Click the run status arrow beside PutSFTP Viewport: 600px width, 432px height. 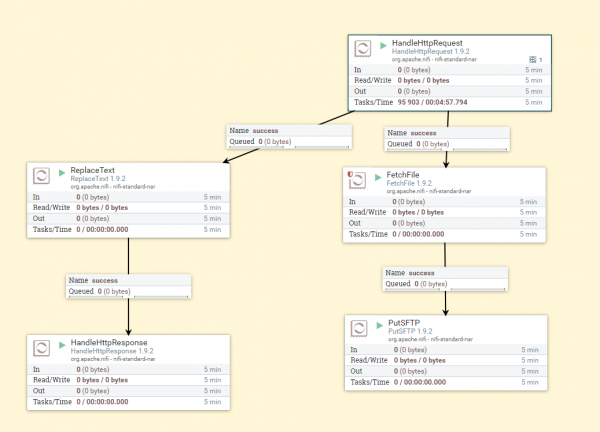point(379,321)
